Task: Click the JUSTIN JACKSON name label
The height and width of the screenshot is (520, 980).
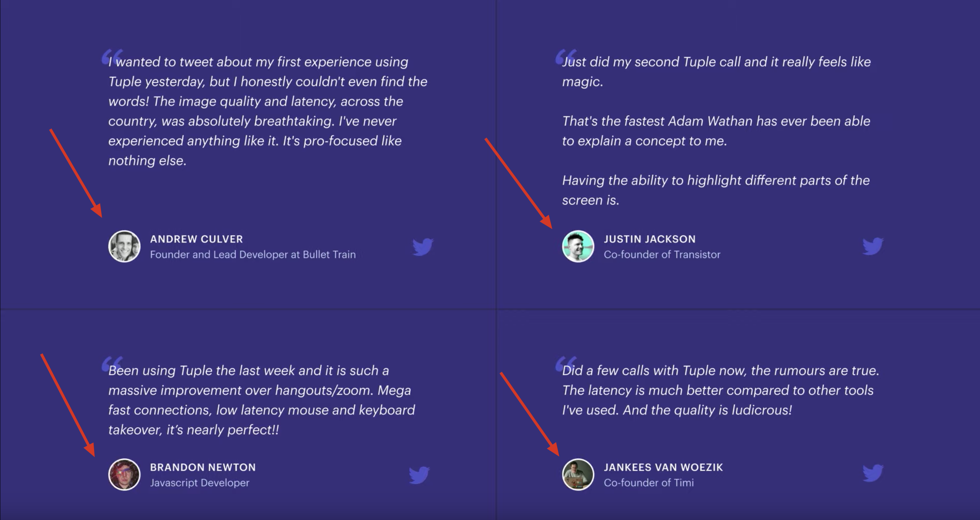Action: tap(650, 239)
